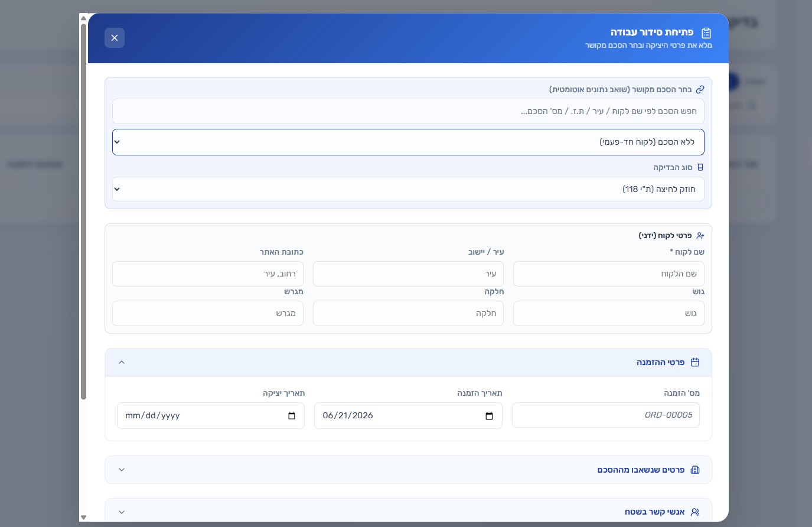This screenshot has height=527, width=812.
Task: Click the ORD-00005 order number field
Action: [606, 415]
